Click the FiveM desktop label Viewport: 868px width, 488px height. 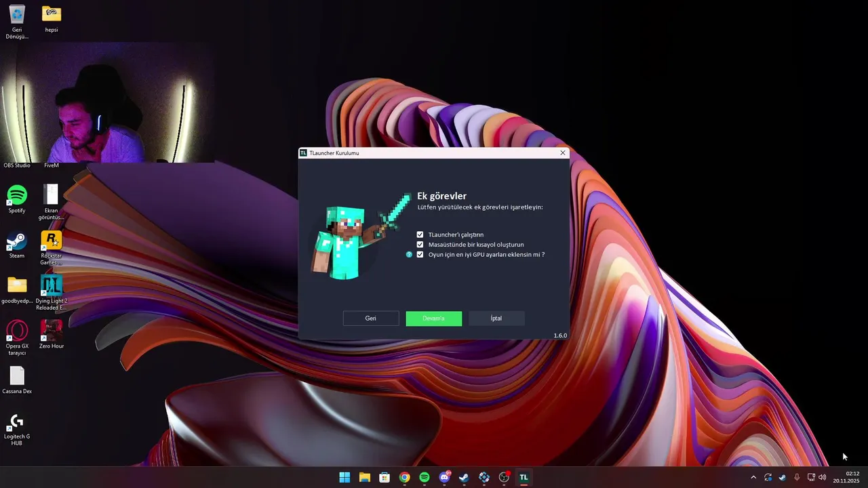(52, 165)
